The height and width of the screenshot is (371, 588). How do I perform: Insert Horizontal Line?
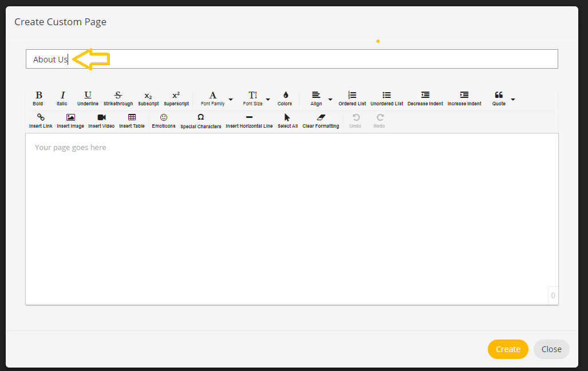coord(250,121)
